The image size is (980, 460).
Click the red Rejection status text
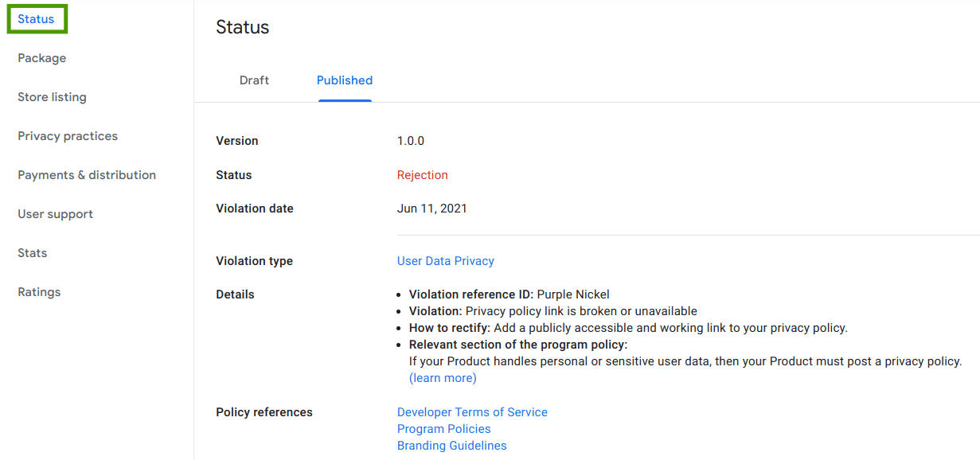(422, 174)
